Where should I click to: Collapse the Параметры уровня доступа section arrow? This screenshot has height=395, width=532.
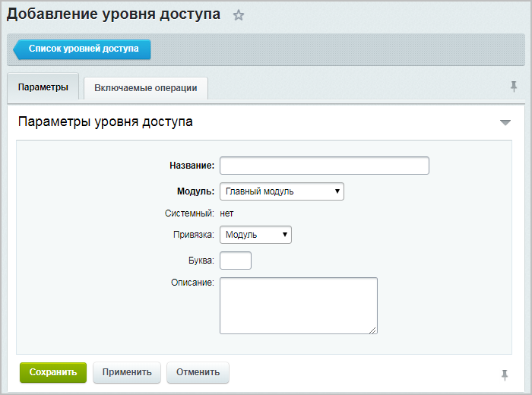pos(505,122)
